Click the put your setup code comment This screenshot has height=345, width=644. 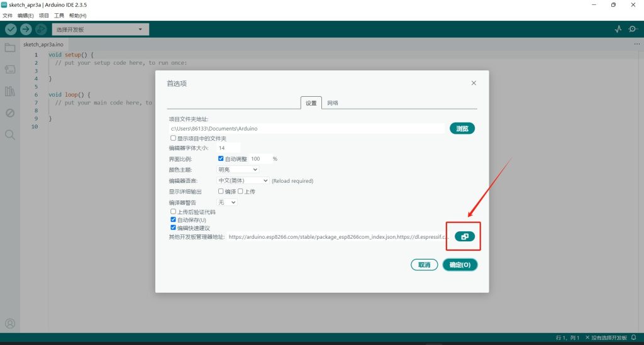click(121, 63)
